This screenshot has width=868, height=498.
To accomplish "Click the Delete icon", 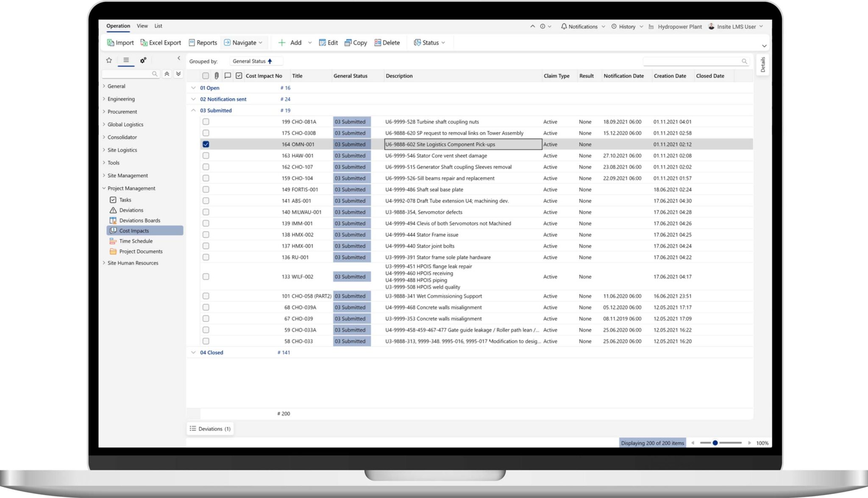I will 377,42.
